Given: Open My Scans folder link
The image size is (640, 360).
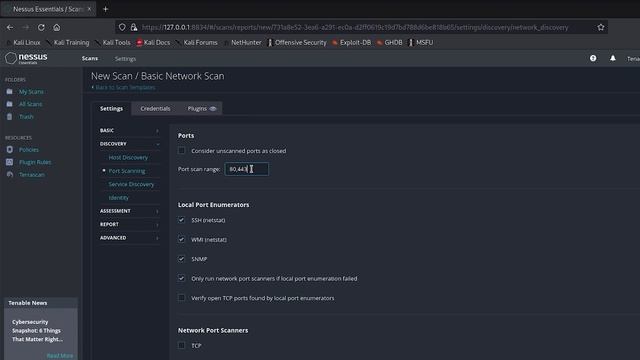Looking at the screenshot, I should tap(31, 92).
